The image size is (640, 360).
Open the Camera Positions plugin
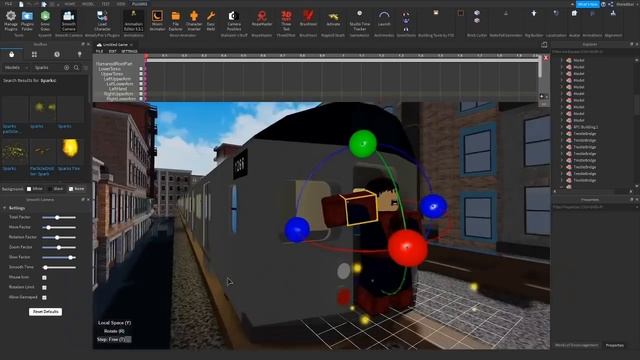[x=233, y=20]
